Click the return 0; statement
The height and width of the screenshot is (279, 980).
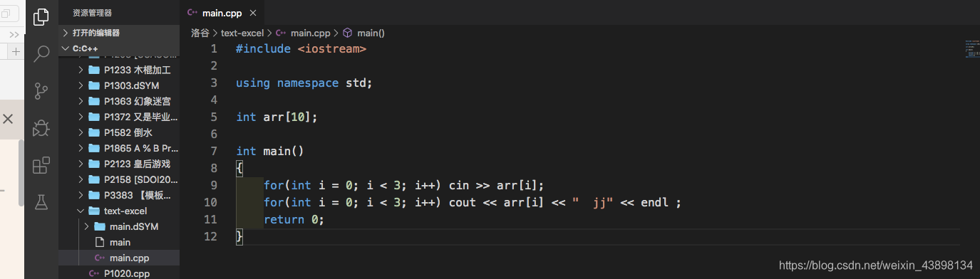(294, 219)
